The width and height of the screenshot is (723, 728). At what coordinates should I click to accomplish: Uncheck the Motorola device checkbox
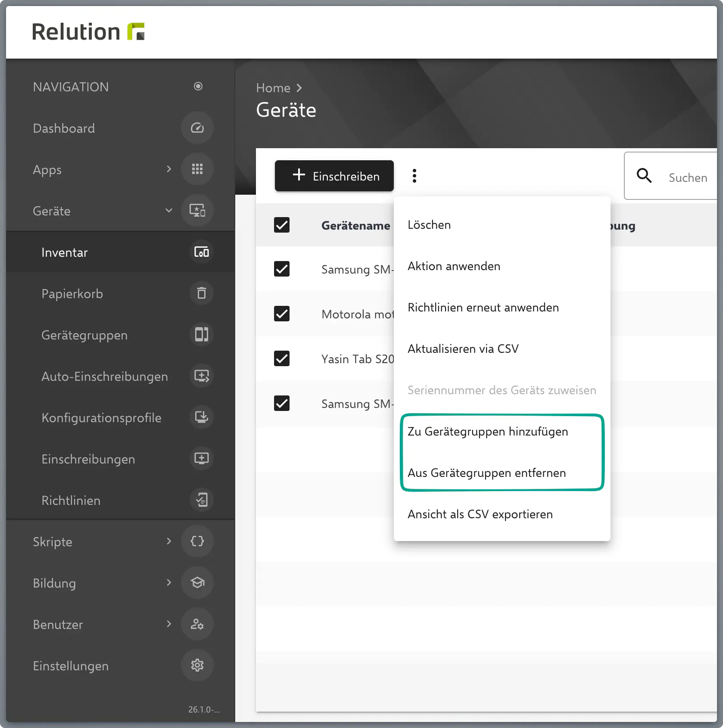(x=282, y=314)
